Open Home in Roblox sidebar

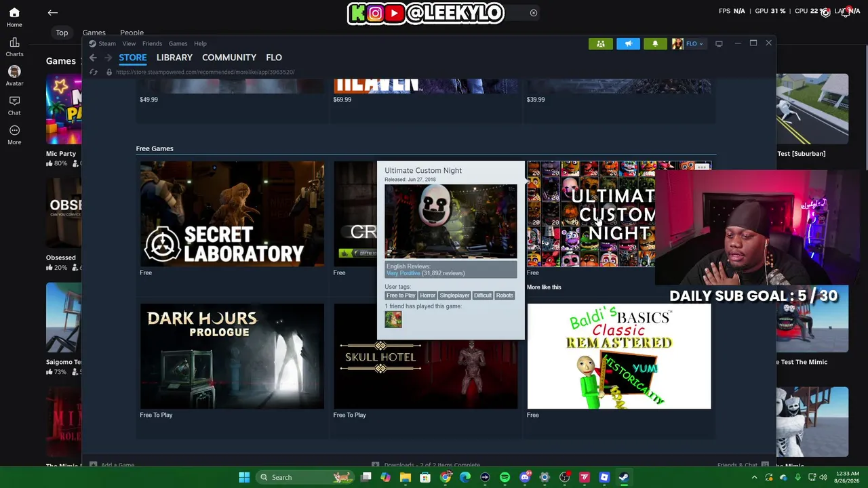(x=14, y=18)
